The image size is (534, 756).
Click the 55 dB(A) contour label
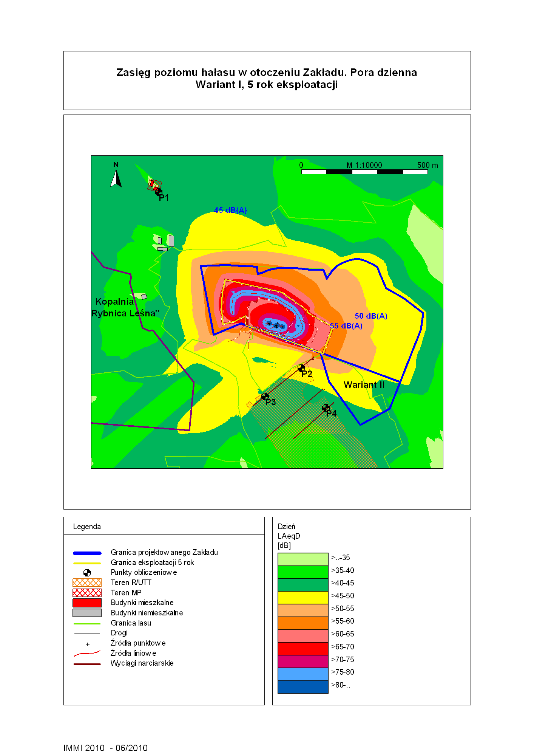pos(346,326)
